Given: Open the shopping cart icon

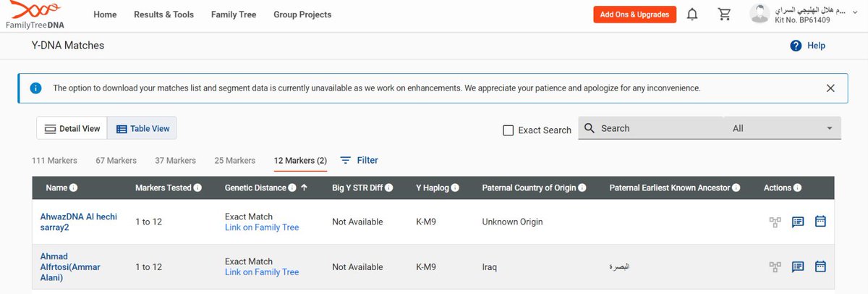Looking at the screenshot, I should [723, 14].
